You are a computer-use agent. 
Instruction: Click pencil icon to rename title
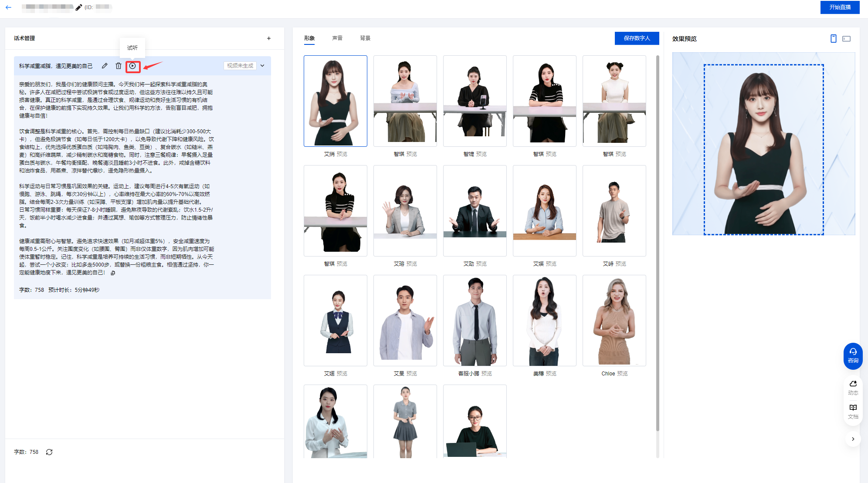pos(79,7)
